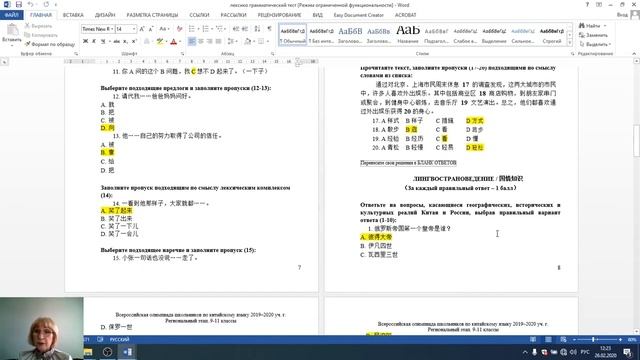The width and height of the screenshot is (640, 360).
Task: Open the ФАЙЛ tab
Action: tap(12, 15)
